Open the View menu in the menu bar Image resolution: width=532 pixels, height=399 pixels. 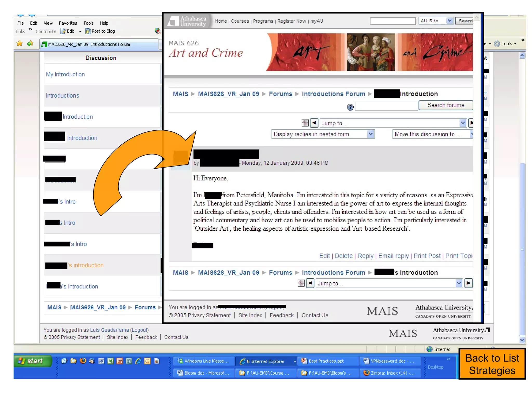coord(48,23)
